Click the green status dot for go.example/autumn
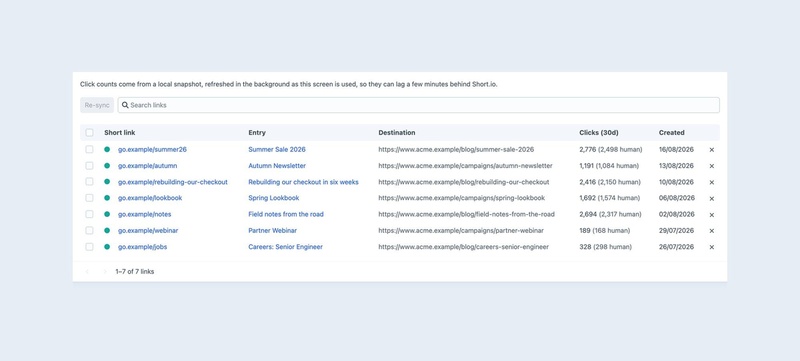 pos(107,166)
